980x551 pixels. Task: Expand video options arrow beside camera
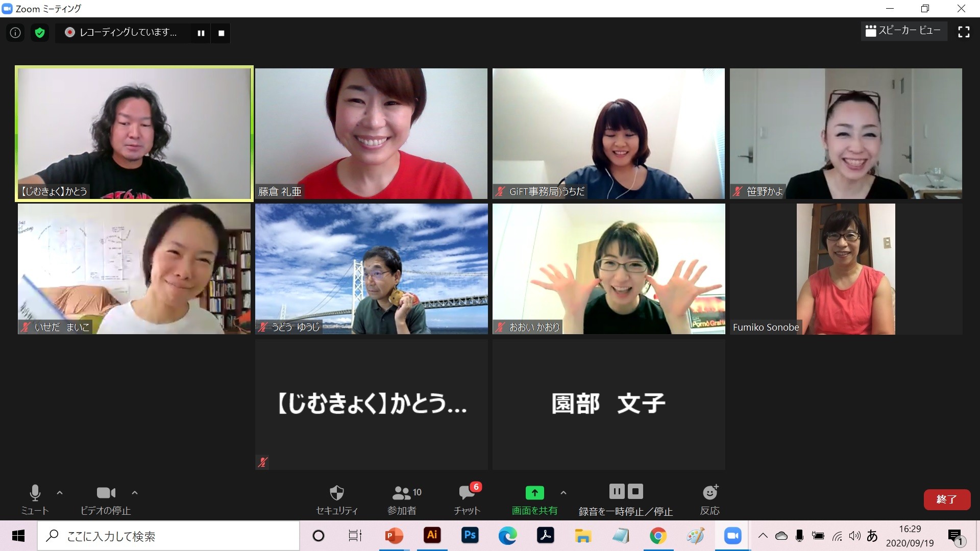pos(135,493)
